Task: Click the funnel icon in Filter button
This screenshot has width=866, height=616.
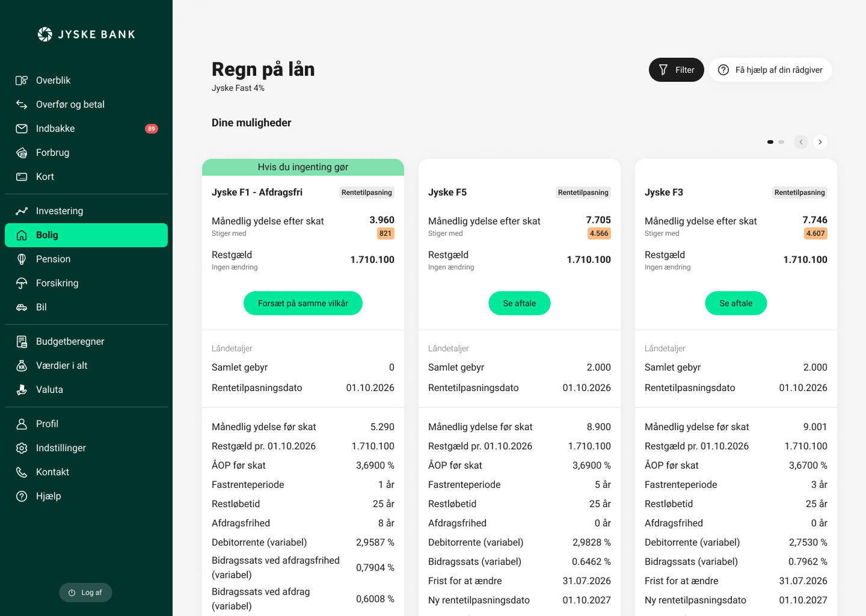Action: [x=663, y=70]
